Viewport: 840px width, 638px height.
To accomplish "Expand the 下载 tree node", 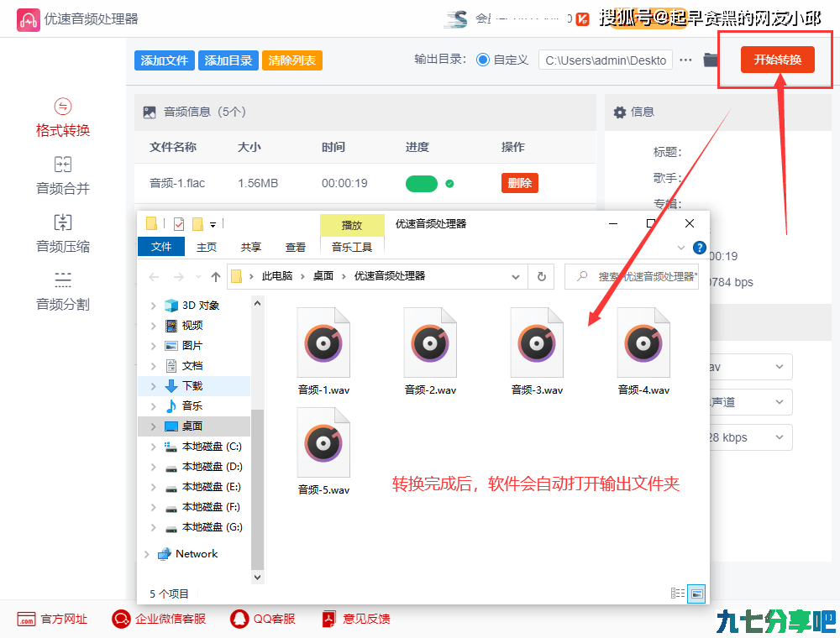I will (153, 386).
